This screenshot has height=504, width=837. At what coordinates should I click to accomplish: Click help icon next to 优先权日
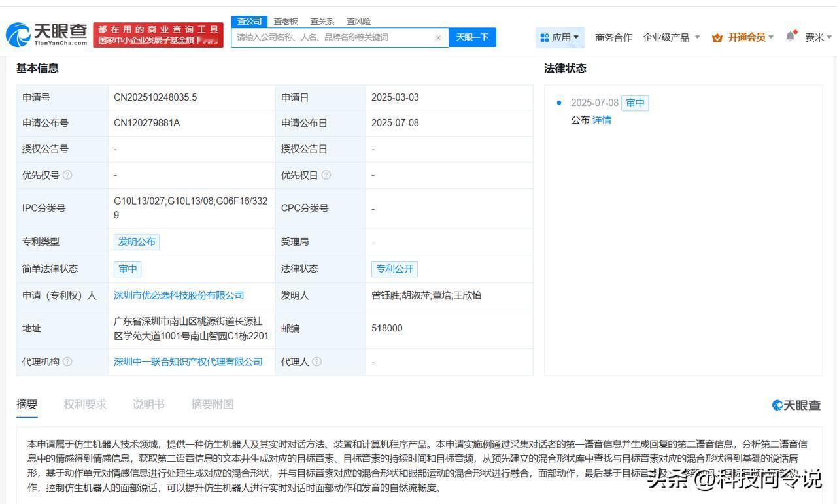tap(326, 175)
